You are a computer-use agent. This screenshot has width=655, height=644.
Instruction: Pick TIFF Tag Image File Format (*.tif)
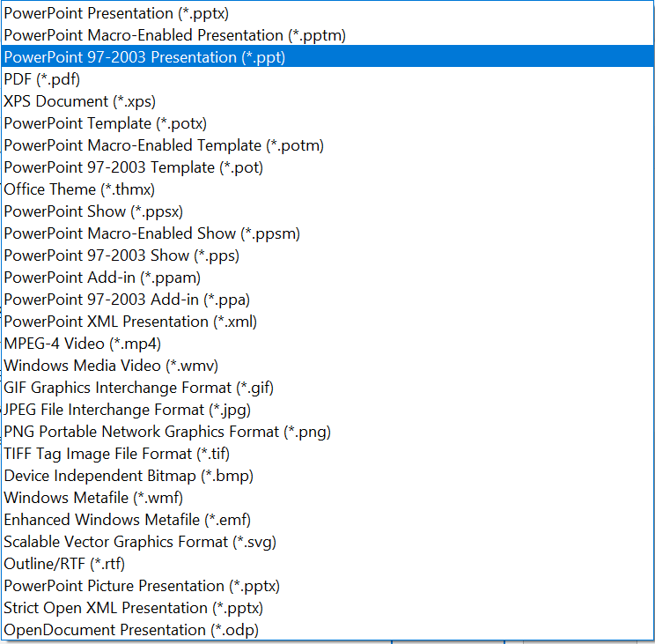[327, 454]
